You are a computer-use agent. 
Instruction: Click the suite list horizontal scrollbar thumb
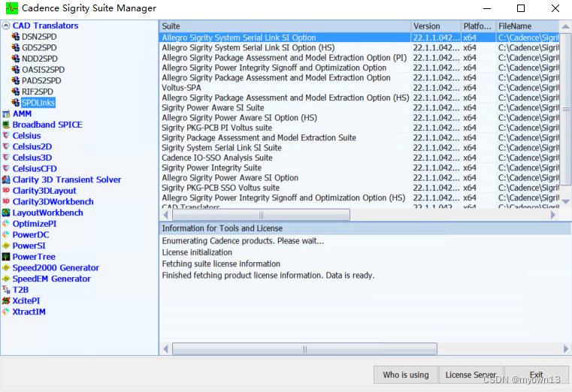tap(261, 215)
